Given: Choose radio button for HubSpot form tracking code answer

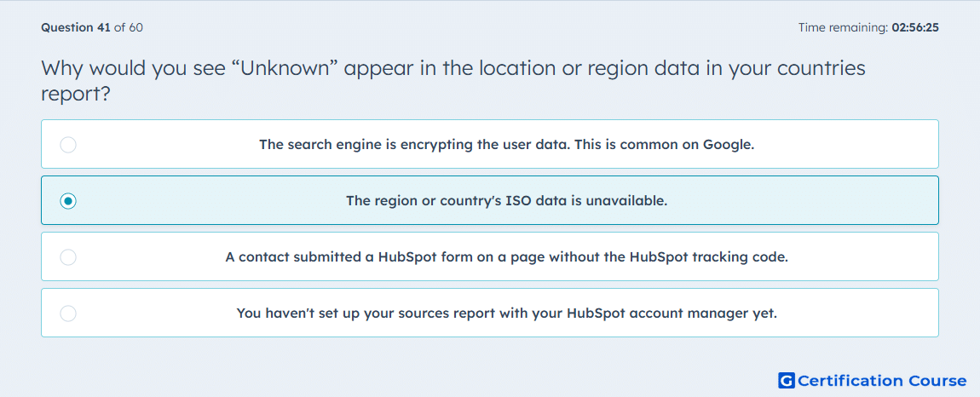Looking at the screenshot, I should (x=68, y=257).
